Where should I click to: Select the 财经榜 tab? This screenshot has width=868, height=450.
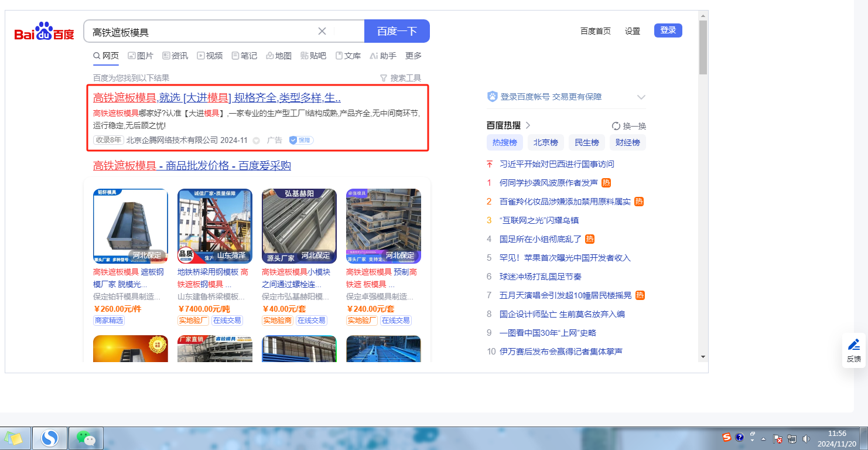click(628, 142)
